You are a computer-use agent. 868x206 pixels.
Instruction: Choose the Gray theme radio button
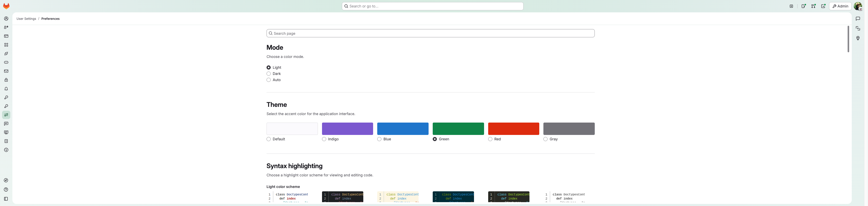(x=545, y=139)
